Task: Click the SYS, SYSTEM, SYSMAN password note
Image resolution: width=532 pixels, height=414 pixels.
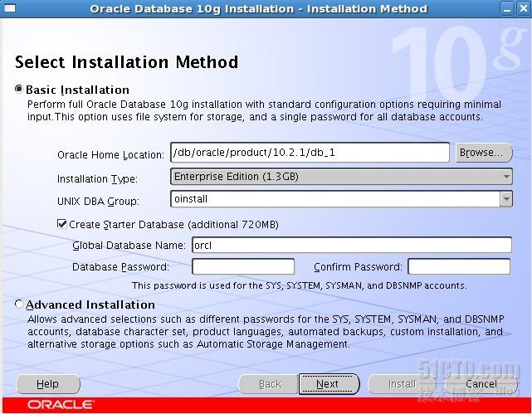Action: coord(300,285)
